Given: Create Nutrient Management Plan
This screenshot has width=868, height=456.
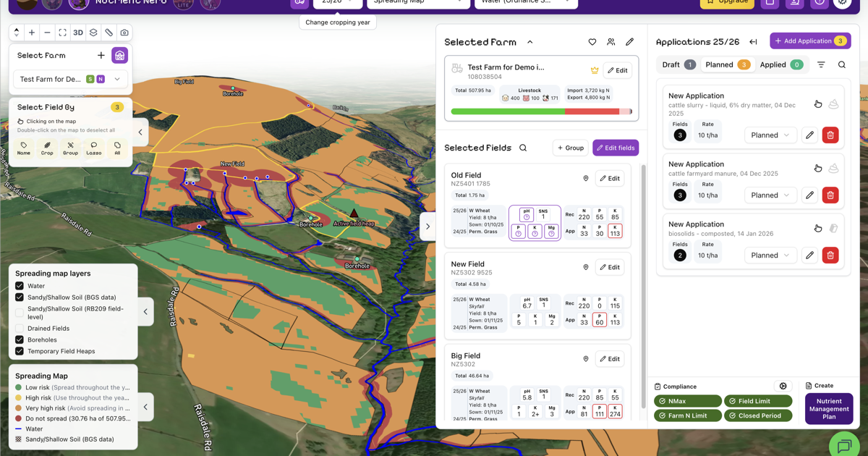Looking at the screenshot, I should tap(829, 409).
